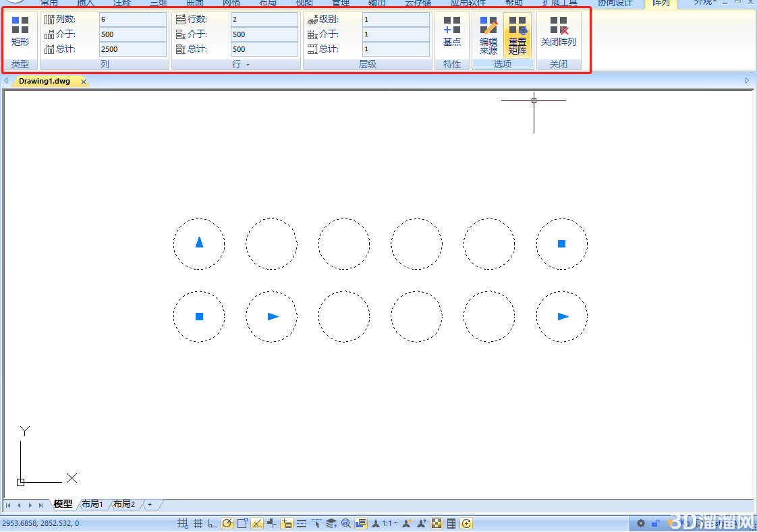Viewport: 757px width, 532px height.
Task: Click the checkerboard transparency icon
Action: point(437,523)
